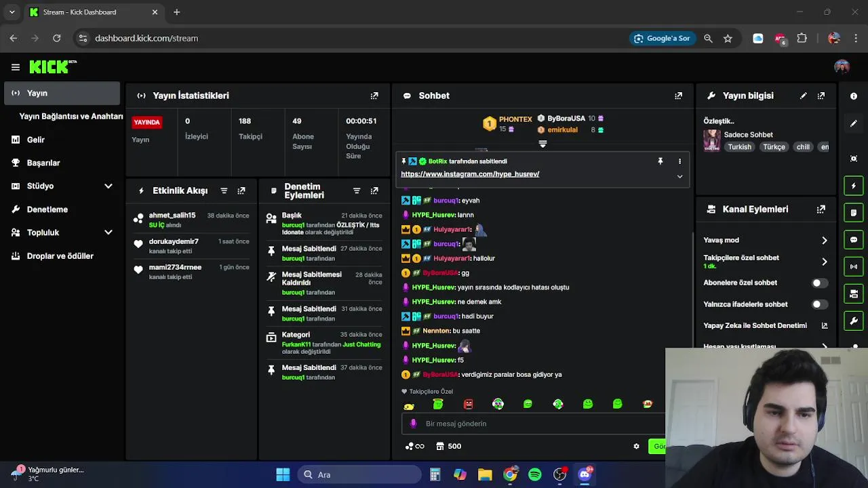Toggle the note panel icon in right rail
868x488 pixels.
854,213
